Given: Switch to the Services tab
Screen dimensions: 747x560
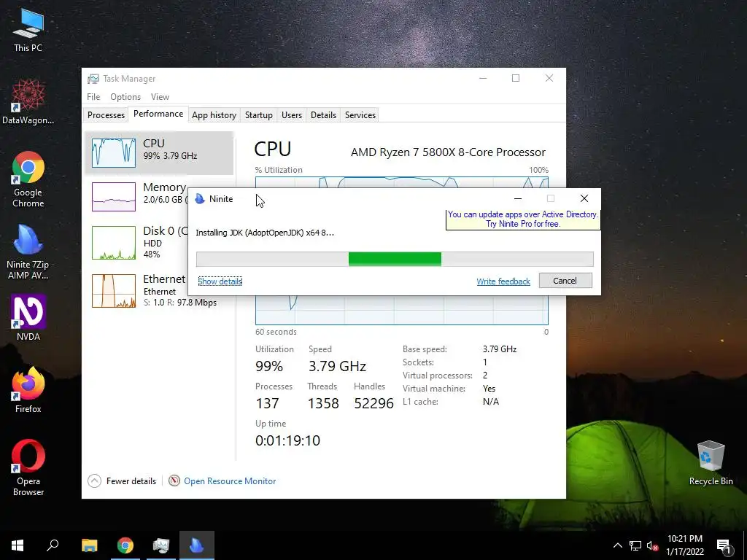Looking at the screenshot, I should pos(360,114).
